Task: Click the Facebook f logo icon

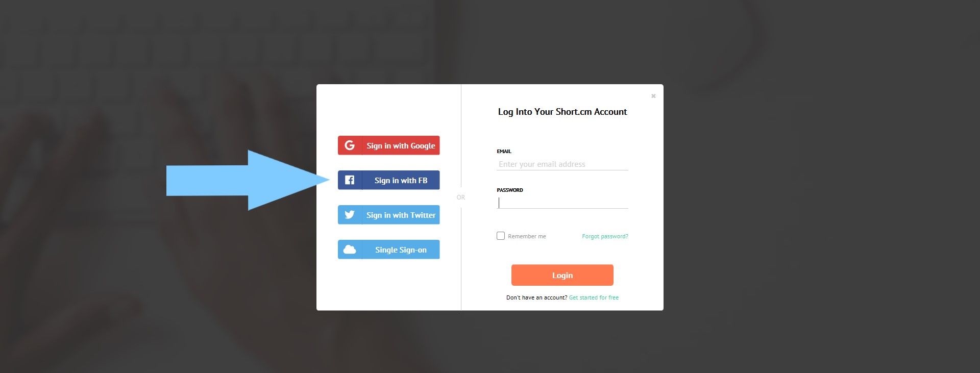Action: coord(350,180)
